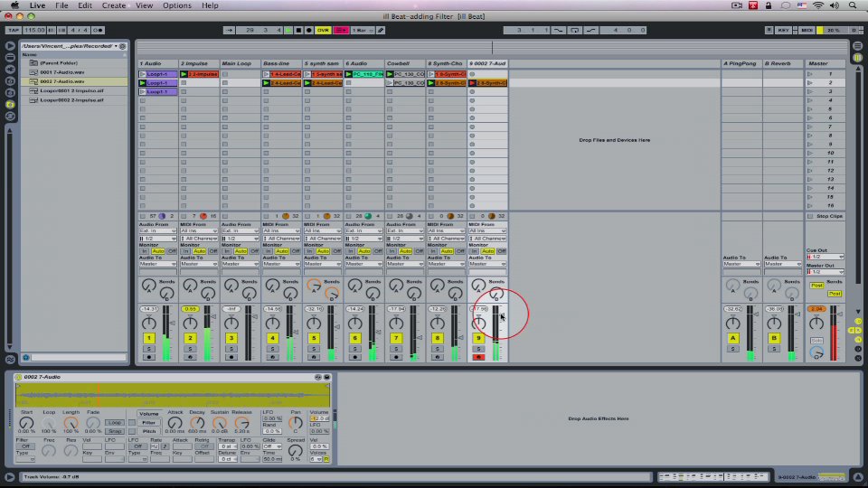Screen dimensions: 868x488
Task: Toggle track 5 activator button
Action: (x=314, y=338)
